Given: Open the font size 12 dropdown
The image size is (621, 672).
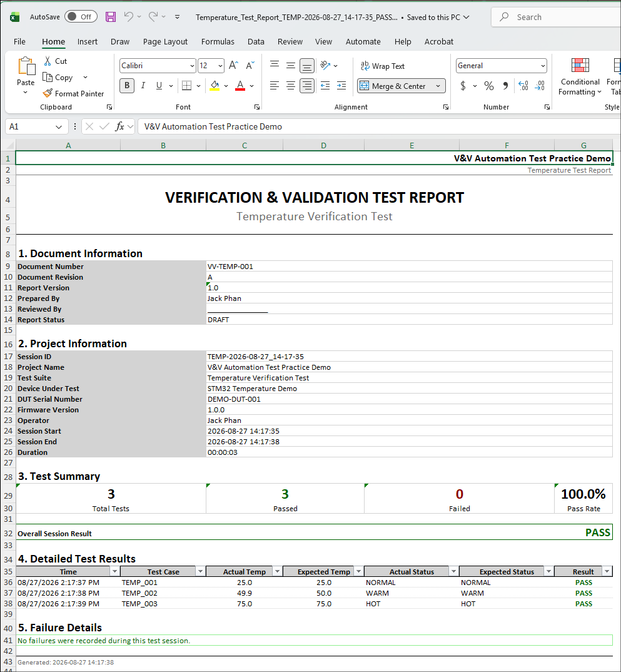Looking at the screenshot, I should tap(220, 66).
